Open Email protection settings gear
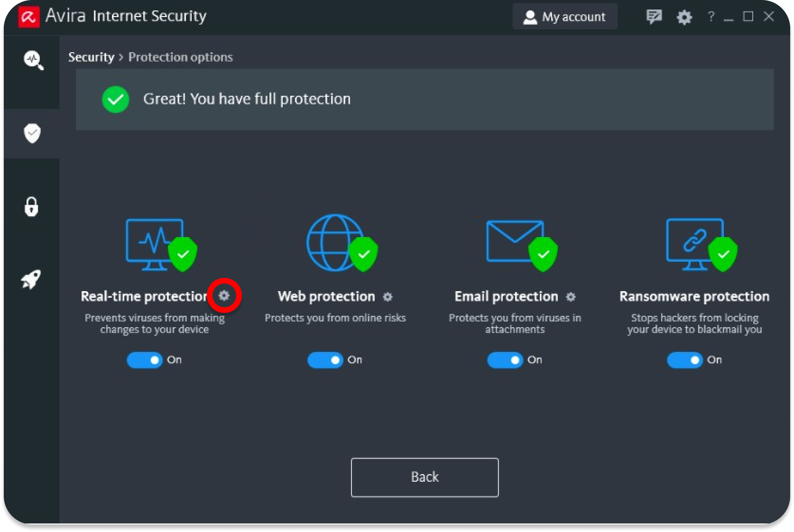794x532 pixels. click(x=571, y=297)
